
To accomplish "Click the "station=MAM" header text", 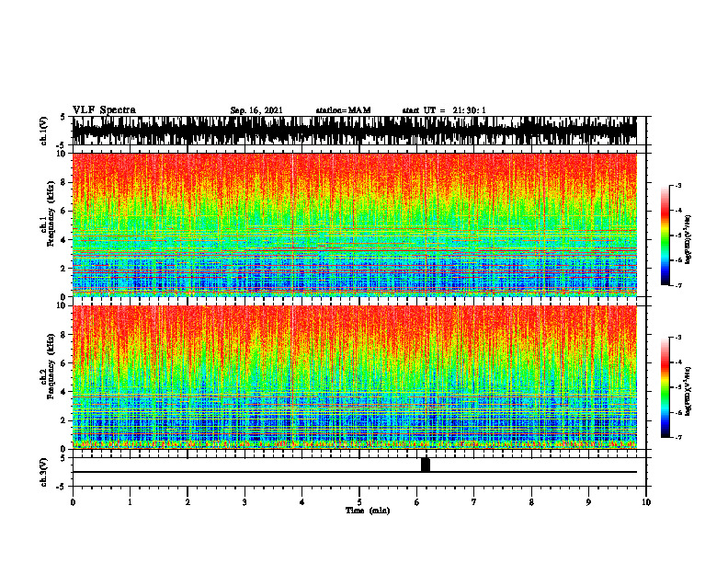I will click(343, 110).
